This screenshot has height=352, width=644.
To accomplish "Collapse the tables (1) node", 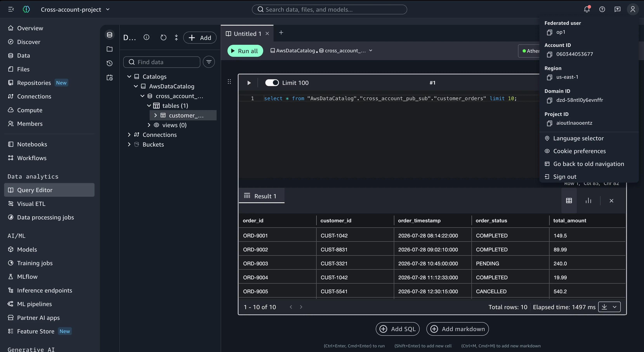I will pyautogui.click(x=149, y=106).
